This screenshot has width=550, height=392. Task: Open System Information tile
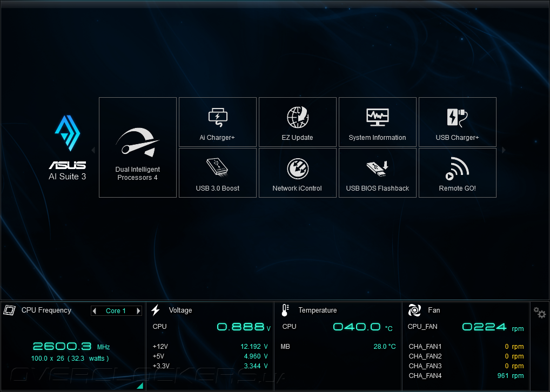point(378,122)
